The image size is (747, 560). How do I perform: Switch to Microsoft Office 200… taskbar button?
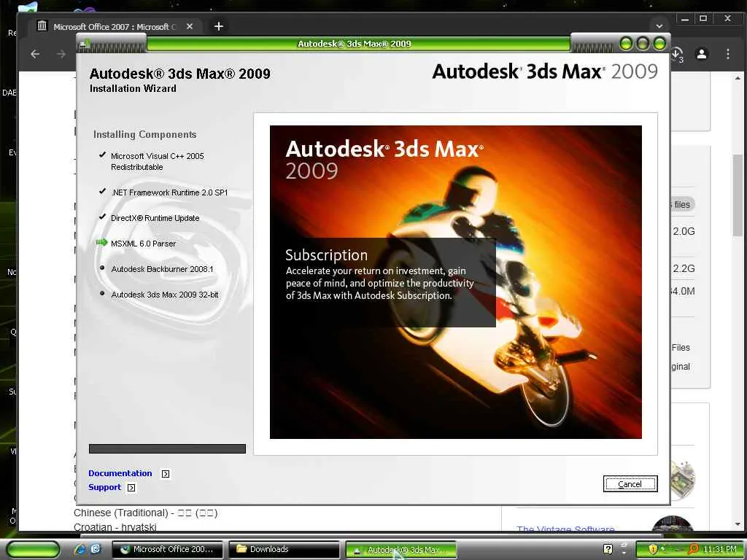[168, 550]
